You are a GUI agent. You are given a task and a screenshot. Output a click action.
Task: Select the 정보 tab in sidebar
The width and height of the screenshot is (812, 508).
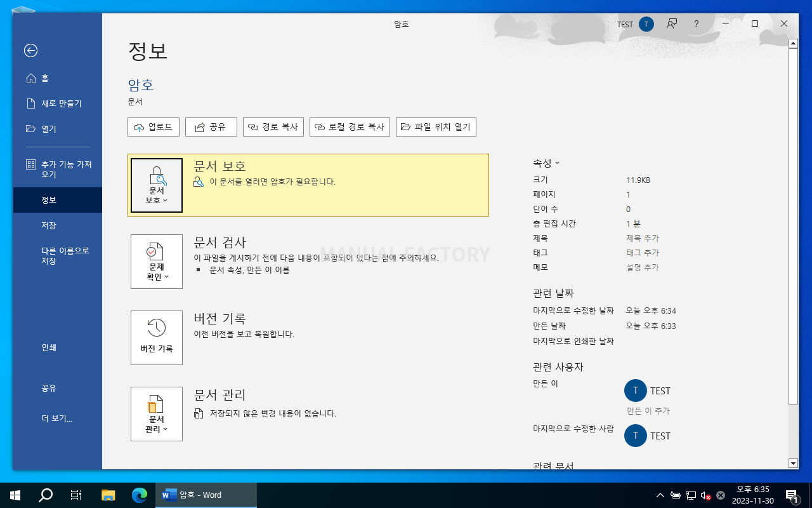point(57,200)
